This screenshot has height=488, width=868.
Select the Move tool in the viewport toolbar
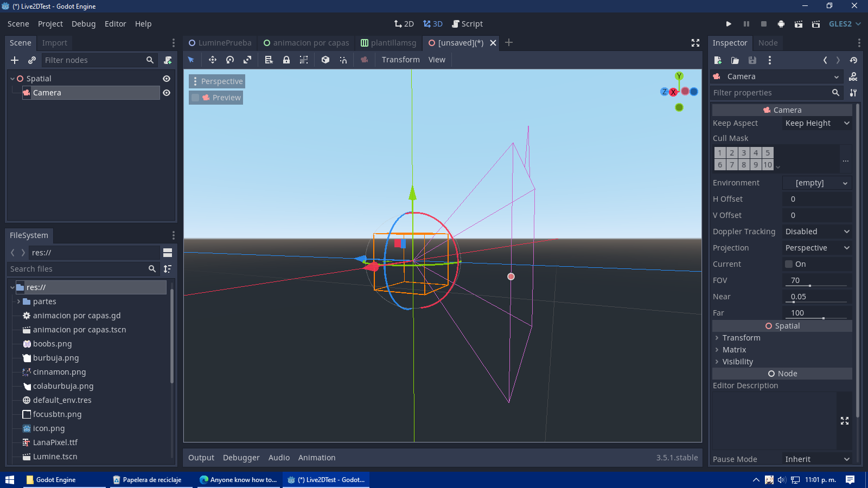coord(212,60)
